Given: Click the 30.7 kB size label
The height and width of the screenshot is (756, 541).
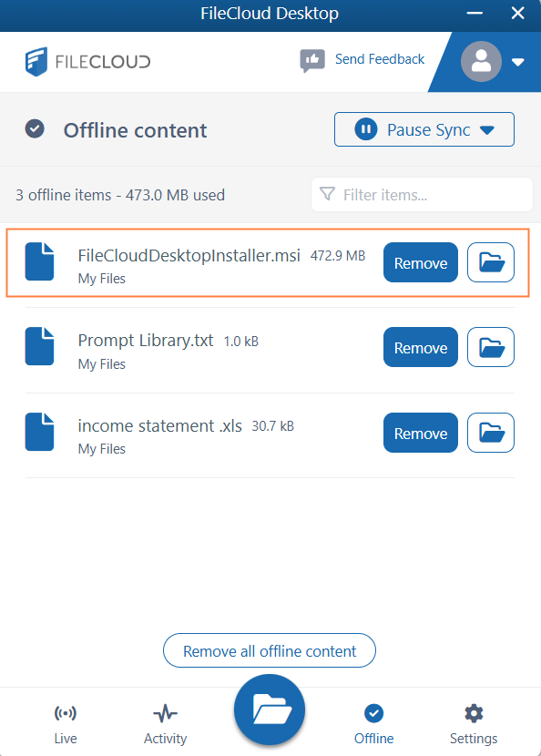Looking at the screenshot, I should tap(273, 426).
